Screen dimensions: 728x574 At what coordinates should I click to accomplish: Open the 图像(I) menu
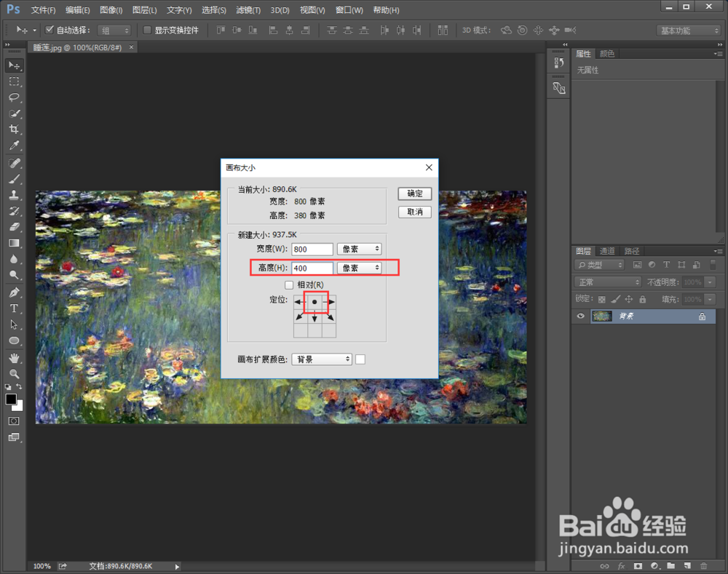111,10
